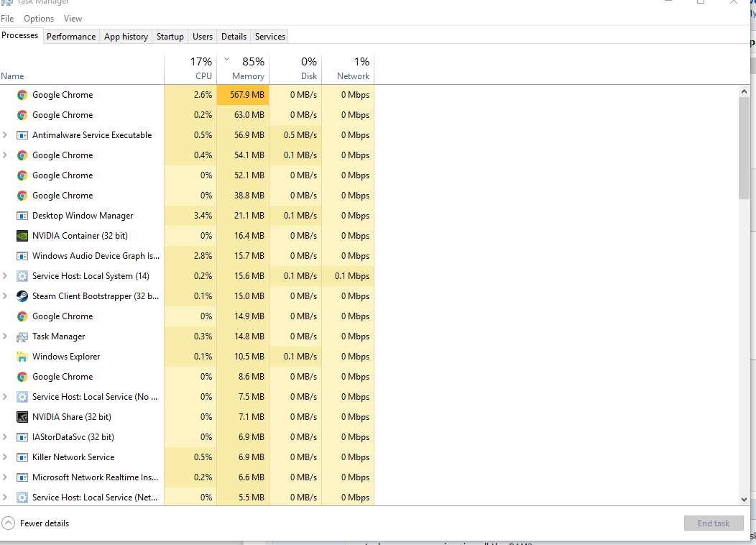Sort processes by Network column header

[x=348, y=70]
